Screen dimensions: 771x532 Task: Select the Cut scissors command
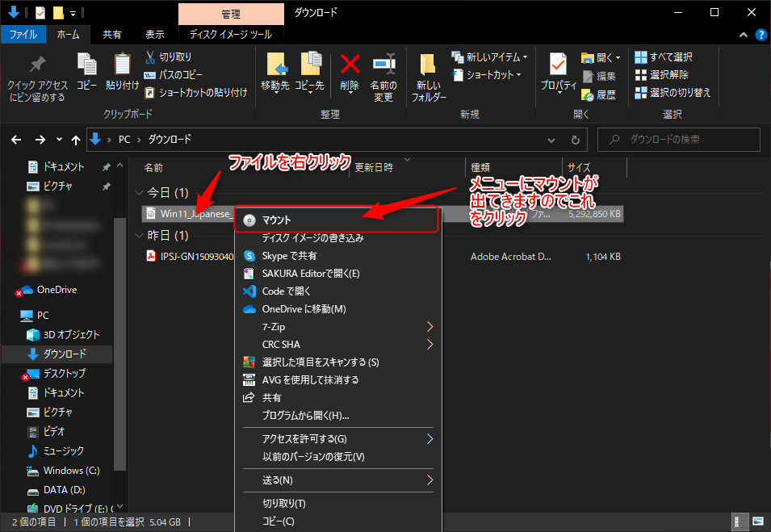[x=168, y=57]
